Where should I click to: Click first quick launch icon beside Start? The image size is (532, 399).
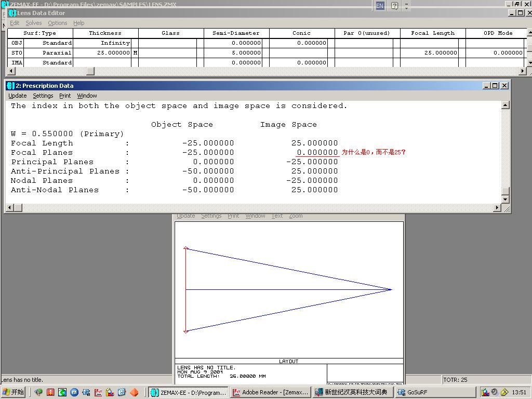(x=38, y=392)
